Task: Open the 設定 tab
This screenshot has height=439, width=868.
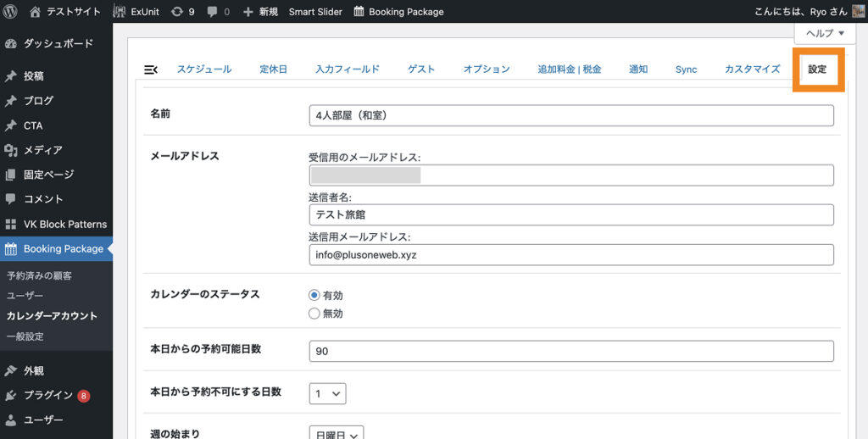Action: (x=817, y=69)
